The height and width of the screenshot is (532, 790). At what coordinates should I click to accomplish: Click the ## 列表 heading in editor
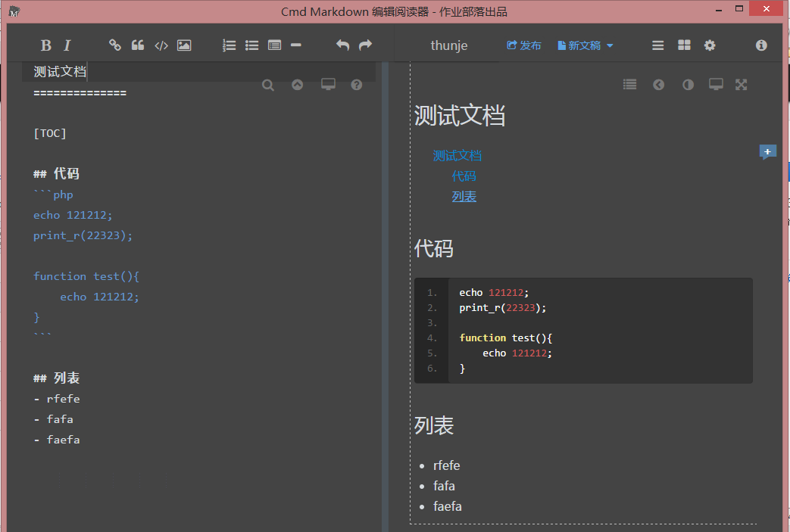(x=56, y=378)
